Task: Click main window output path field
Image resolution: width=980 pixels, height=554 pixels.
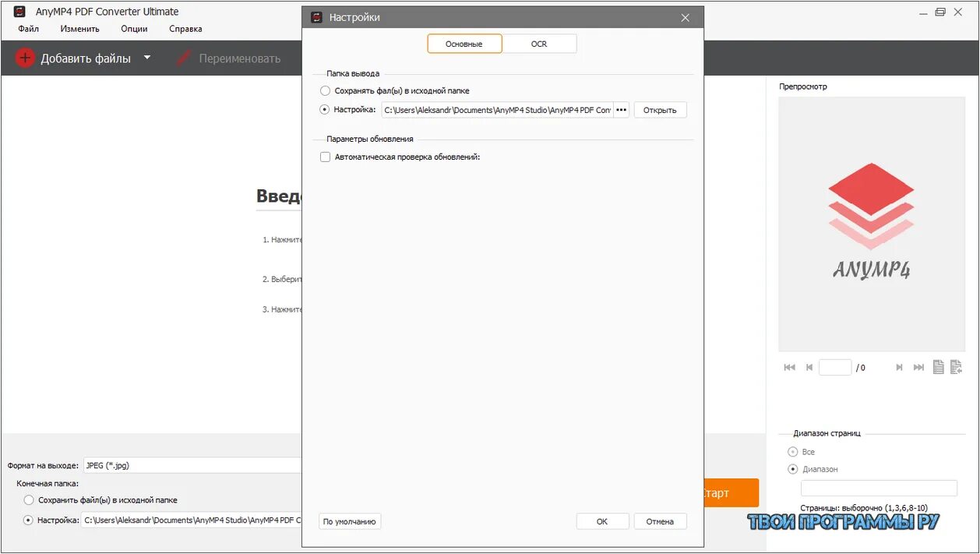Action: pyautogui.click(x=192, y=520)
